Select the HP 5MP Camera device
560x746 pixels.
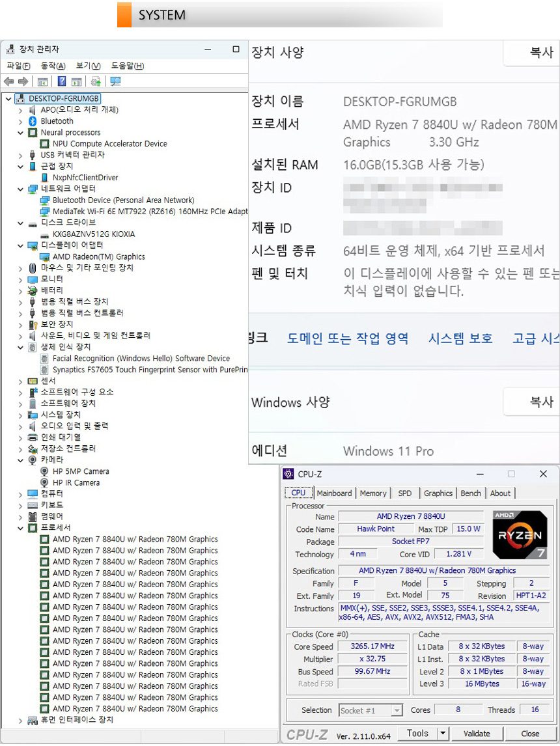click(x=80, y=471)
